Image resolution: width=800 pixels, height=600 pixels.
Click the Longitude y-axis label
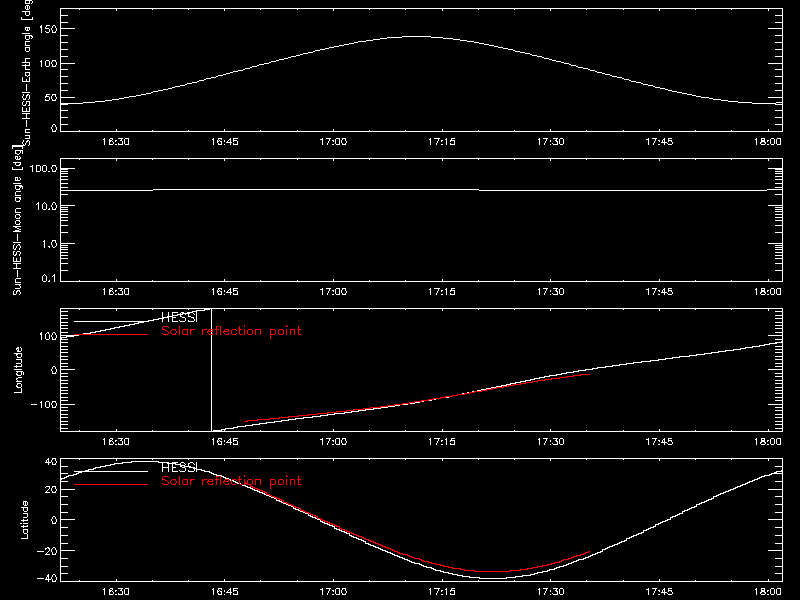coord(18,370)
